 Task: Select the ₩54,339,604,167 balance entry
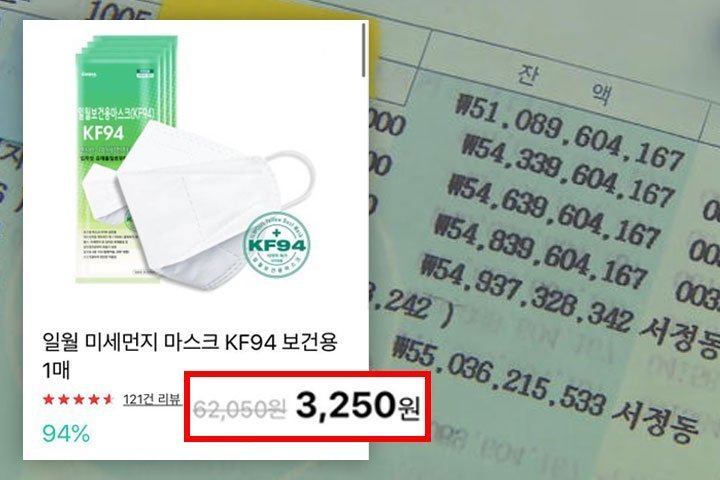[567, 169]
